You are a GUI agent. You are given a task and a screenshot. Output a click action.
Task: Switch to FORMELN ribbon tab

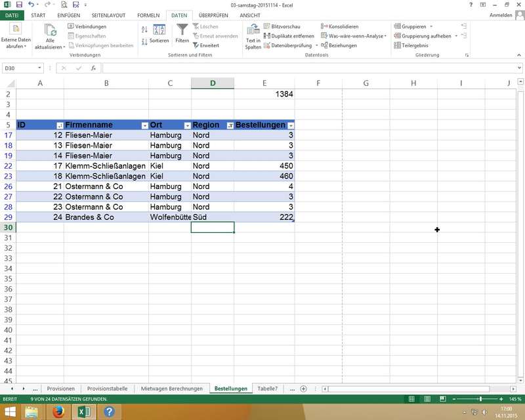pyautogui.click(x=148, y=15)
